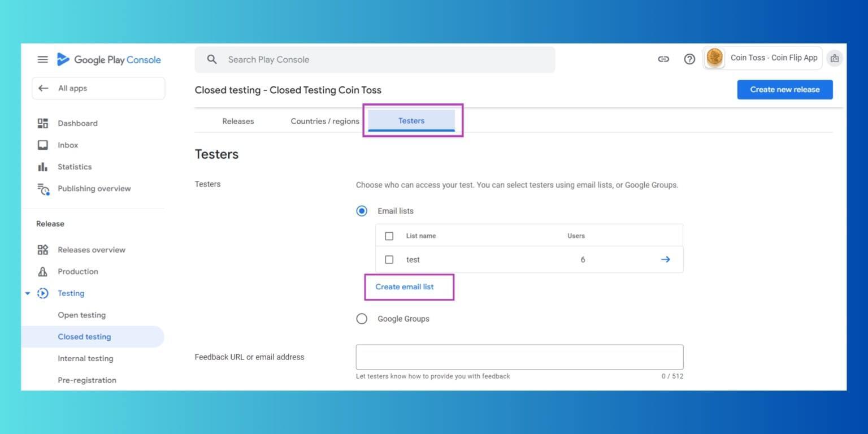Click the Dashboard icon in sidebar
The image size is (868, 434).
pos(43,123)
